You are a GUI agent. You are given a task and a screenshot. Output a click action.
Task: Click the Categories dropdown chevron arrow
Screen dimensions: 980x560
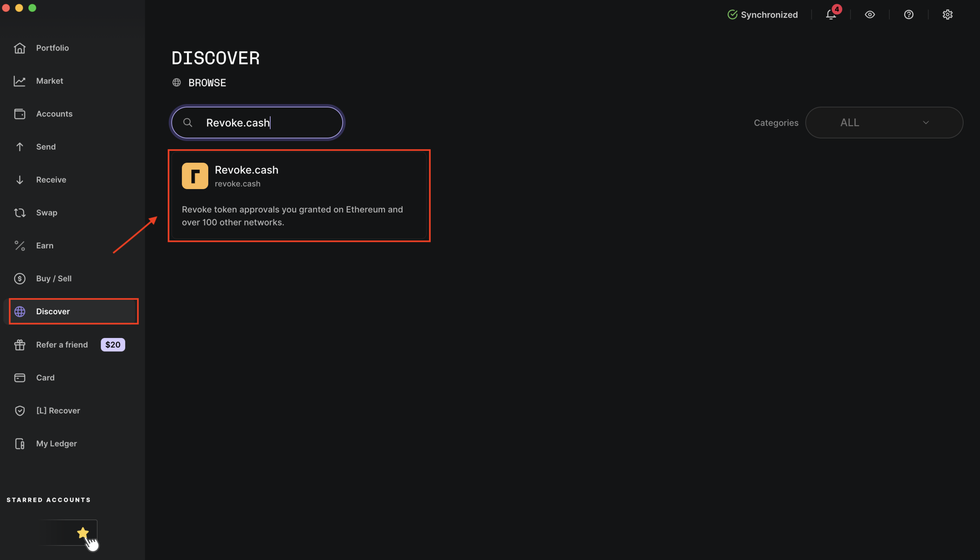point(926,123)
